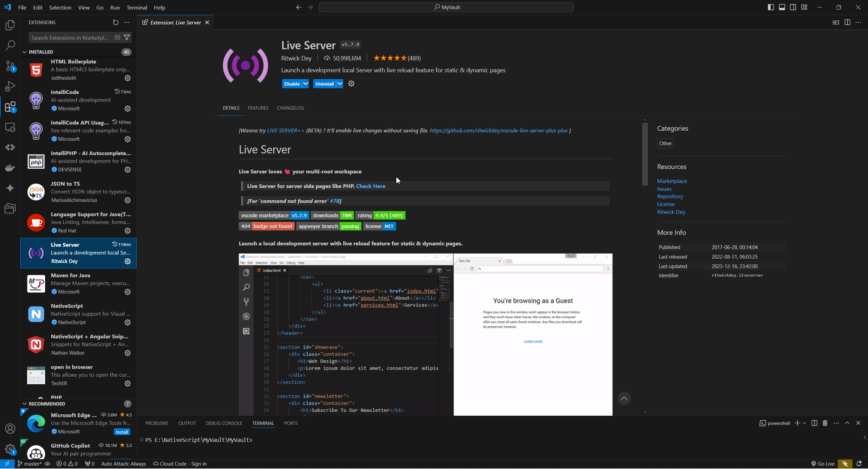
Task: Open the Run and Debug view
Action: tap(10, 86)
